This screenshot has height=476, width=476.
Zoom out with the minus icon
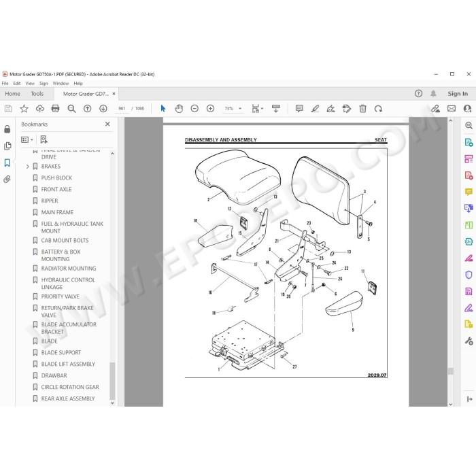pyautogui.click(x=194, y=108)
